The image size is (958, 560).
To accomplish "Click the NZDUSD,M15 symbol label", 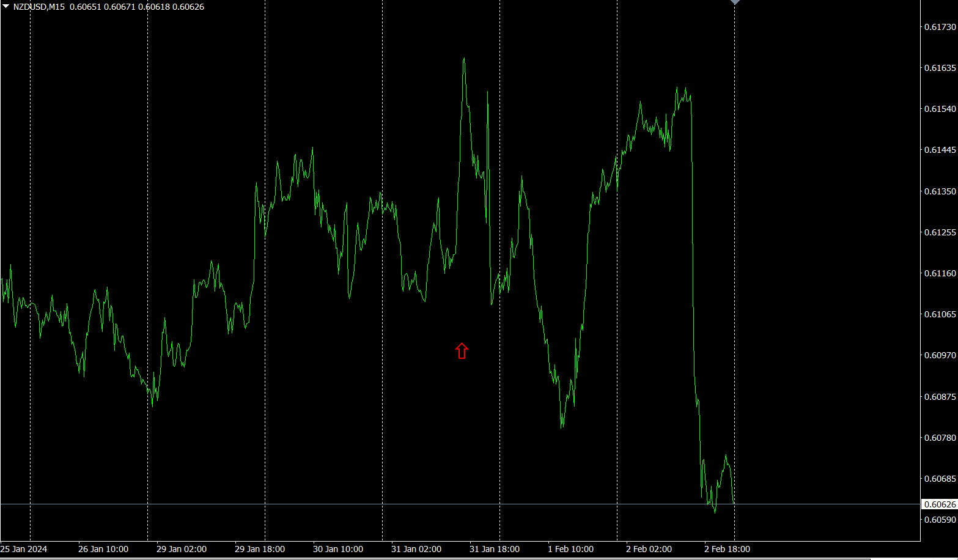I will pyautogui.click(x=39, y=7).
